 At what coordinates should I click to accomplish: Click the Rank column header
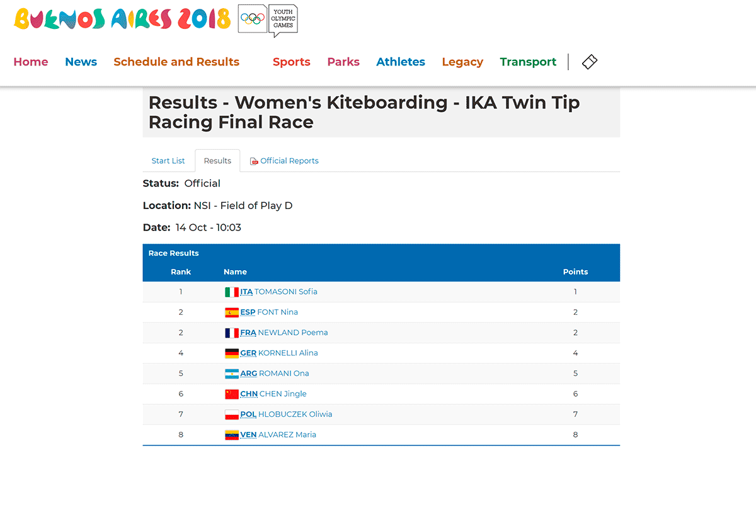pos(181,272)
